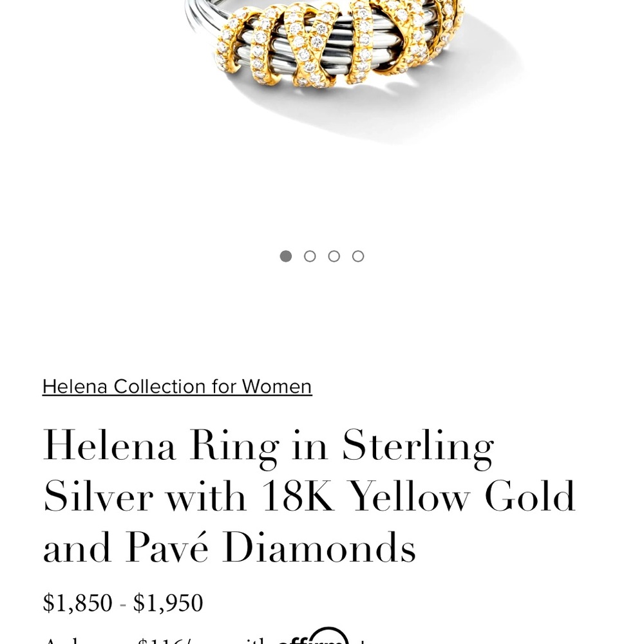Viewport: 644px width, 644px height.
Task: Select the second carousel pagination dot
Action: coord(310,256)
